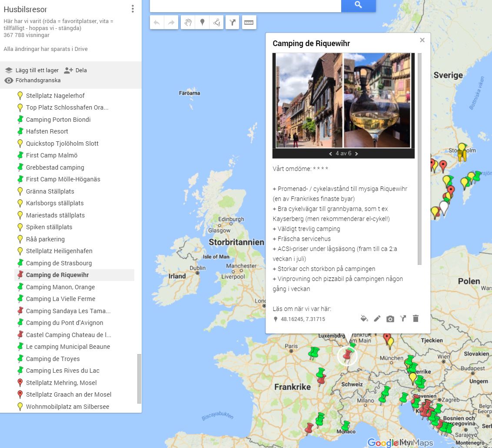Click the undo arrow in map toolbar
Image resolution: width=492 pixels, height=448 pixels.
point(157,23)
